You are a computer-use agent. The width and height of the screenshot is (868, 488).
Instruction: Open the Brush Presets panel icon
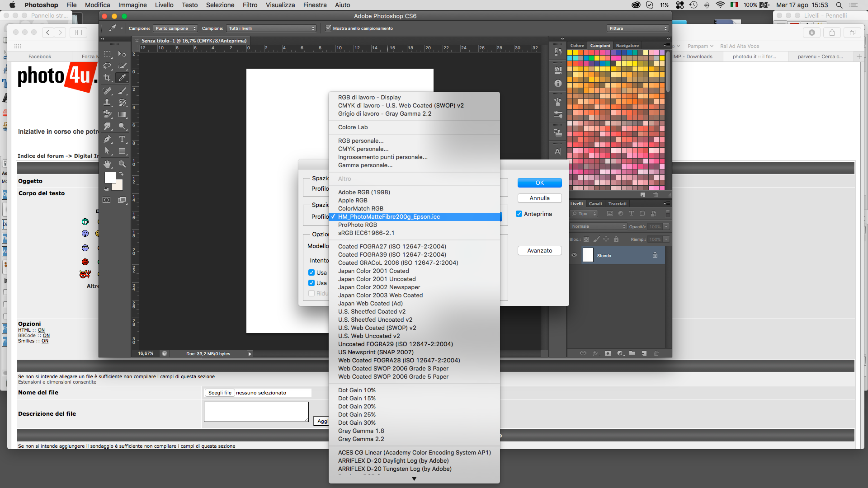point(558,115)
